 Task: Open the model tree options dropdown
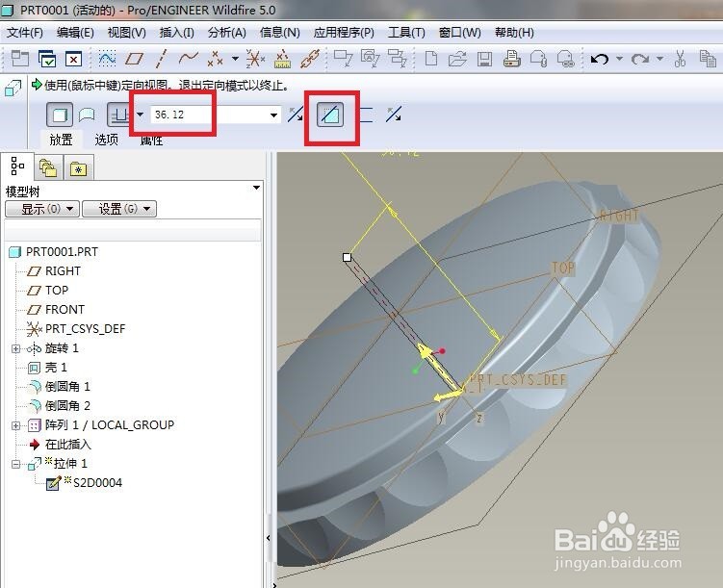[x=256, y=188]
